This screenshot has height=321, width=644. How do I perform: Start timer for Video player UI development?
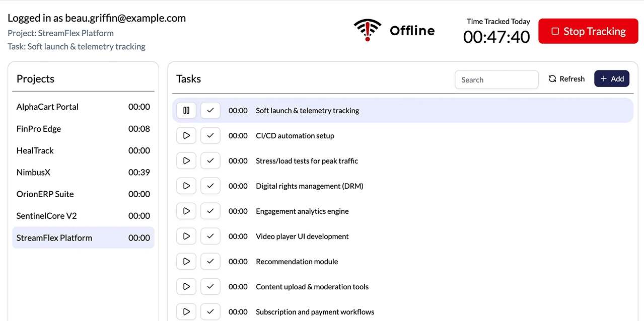[x=186, y=236]
